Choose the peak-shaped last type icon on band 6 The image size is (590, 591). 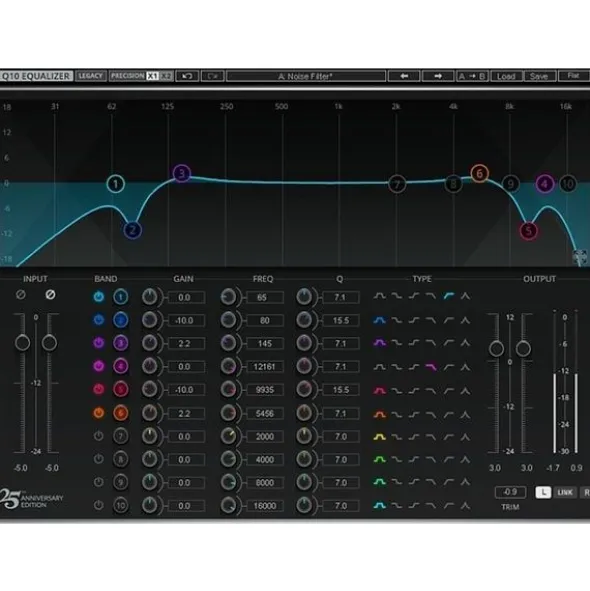coord(465,415)
